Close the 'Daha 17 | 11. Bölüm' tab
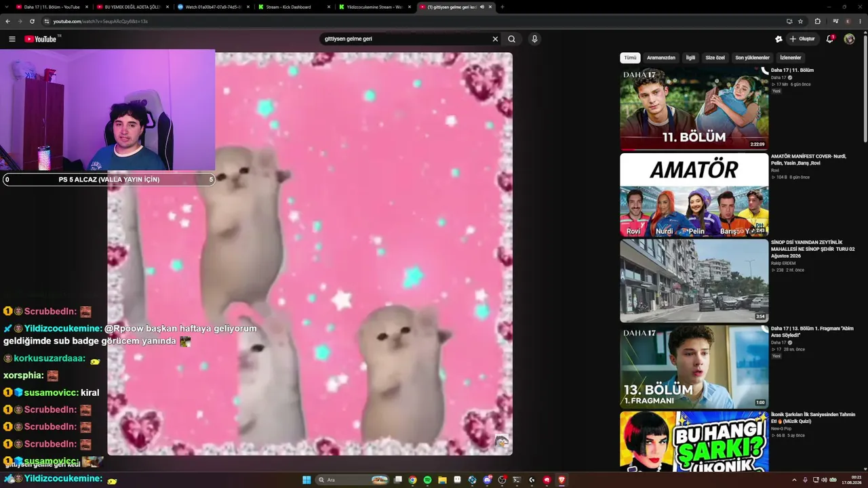Screen dimensions: 868x488 coord(87,7)
